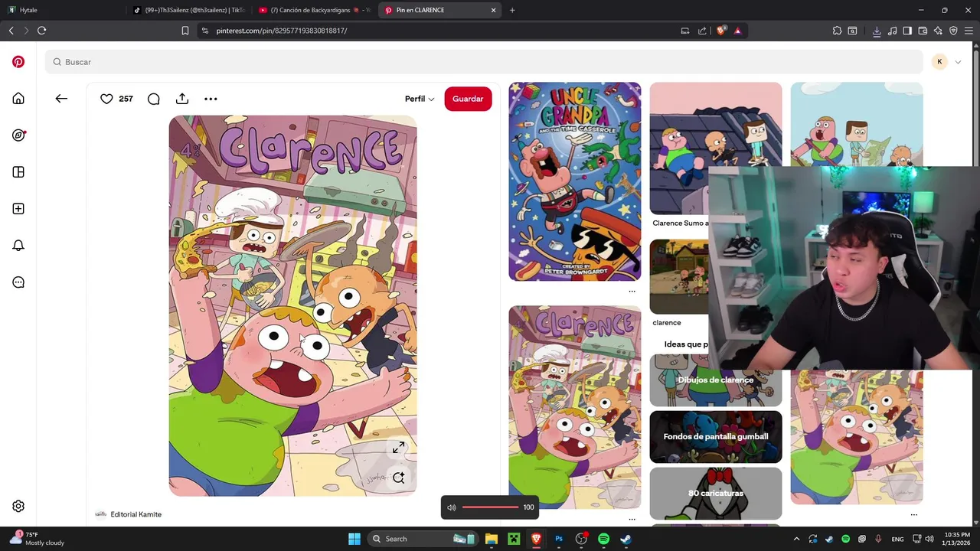Open the Leo AI sparkle icon
The height and width of the screenshot is (551, 980).
(x=938, y=31)
